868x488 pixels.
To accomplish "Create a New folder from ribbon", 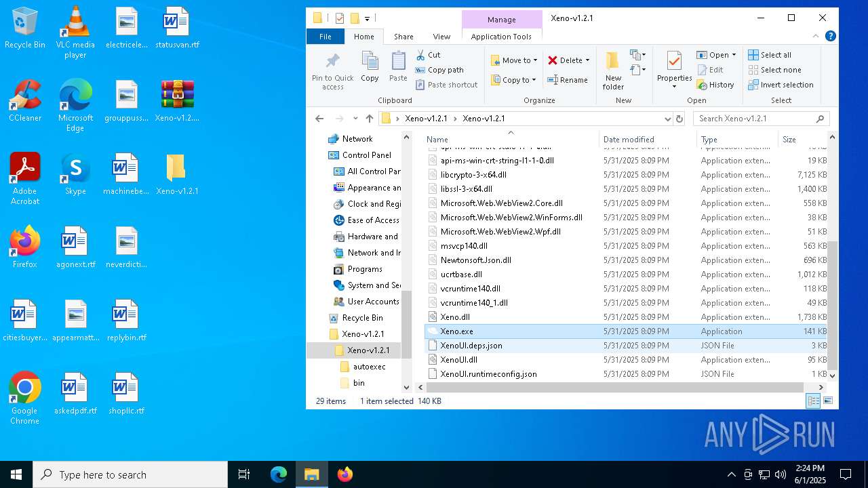I will [x=613, y=70].
